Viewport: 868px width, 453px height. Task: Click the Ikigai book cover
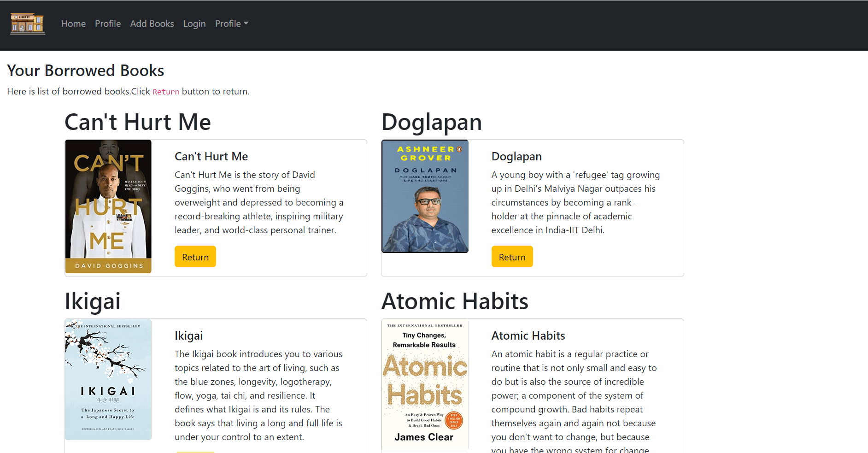click(x=108, y=379)
